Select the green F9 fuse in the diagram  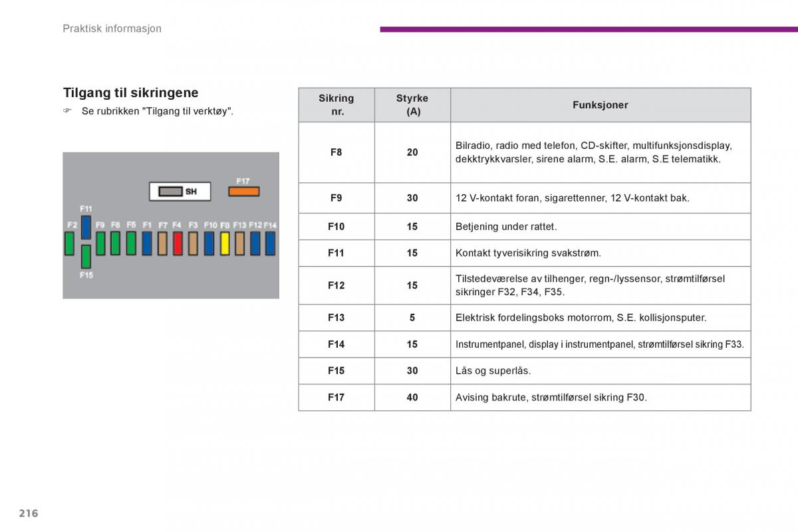[x=100, y=243]
